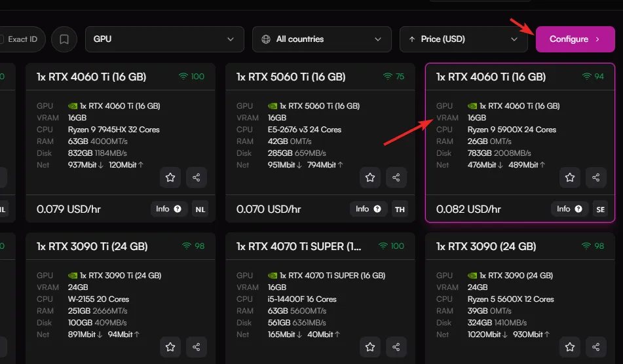Select the 1x RTX 3090 Ti (24 GB) title
Viewport: 623px width, 364px height.
[x=92, y=247]
